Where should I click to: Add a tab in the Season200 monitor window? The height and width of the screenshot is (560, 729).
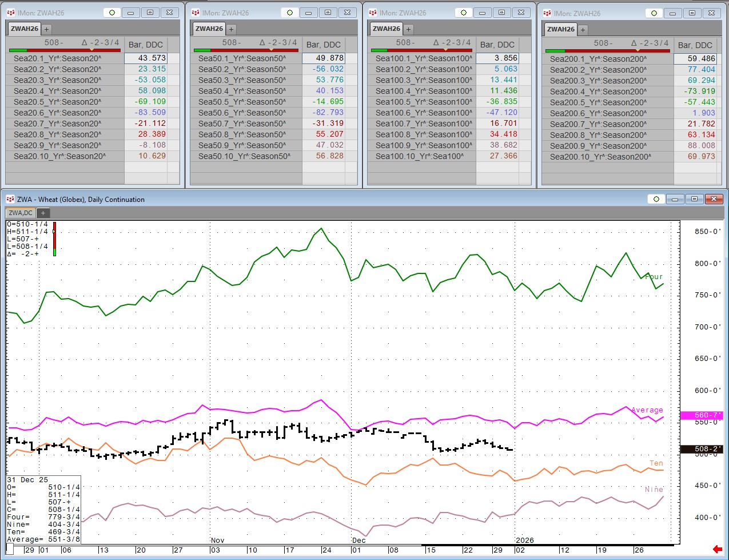coord(583,30)
